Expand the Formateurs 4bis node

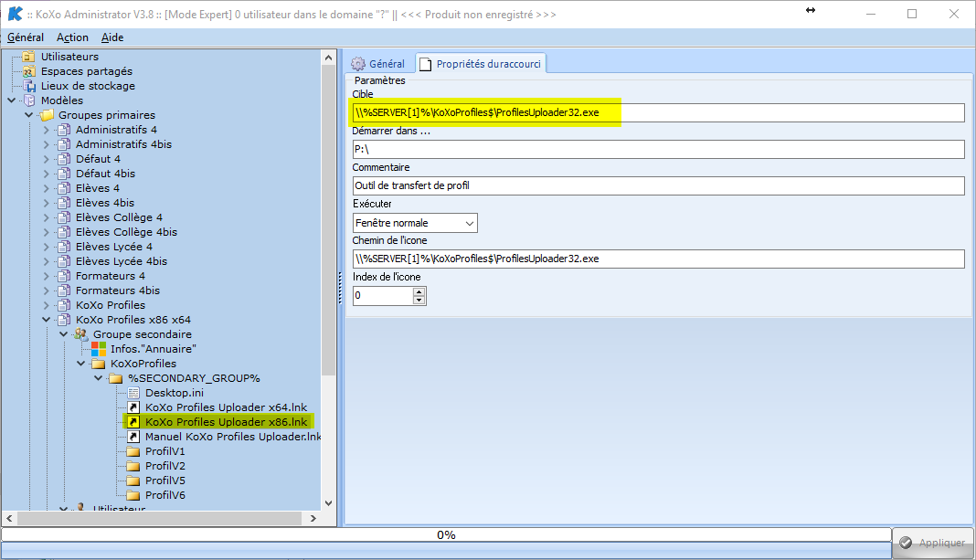coord(46,291)
